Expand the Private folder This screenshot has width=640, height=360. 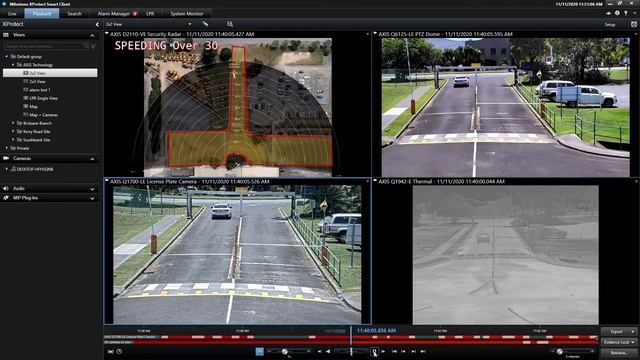7,148
